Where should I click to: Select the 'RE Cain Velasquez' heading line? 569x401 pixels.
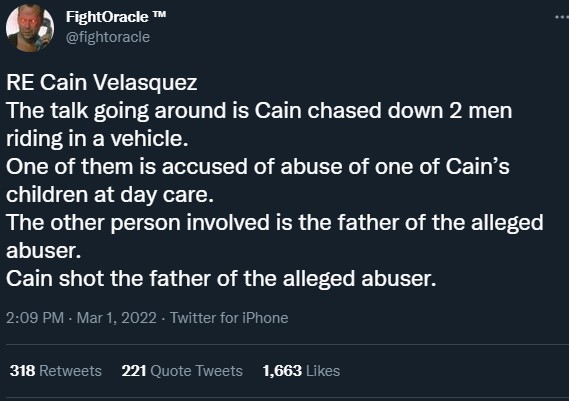pos(102,82)
